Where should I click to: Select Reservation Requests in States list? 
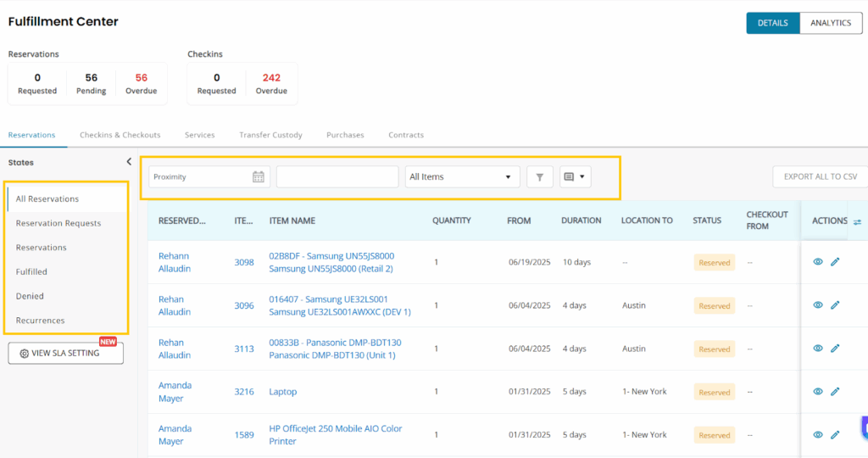[x=58, y=223]
